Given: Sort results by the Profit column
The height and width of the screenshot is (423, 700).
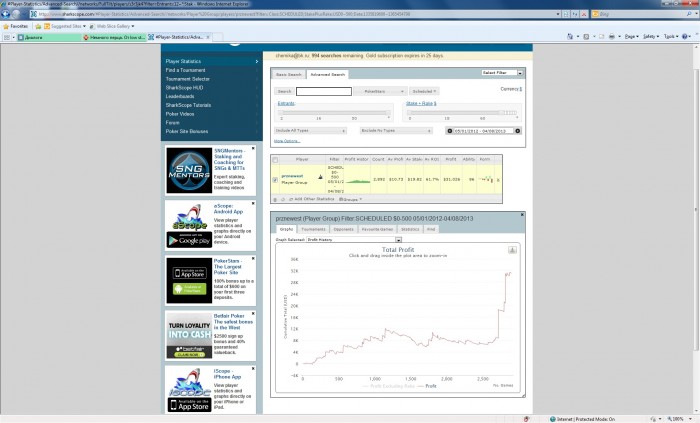Looking at the screenshot, I should click(x=451, y=159).
